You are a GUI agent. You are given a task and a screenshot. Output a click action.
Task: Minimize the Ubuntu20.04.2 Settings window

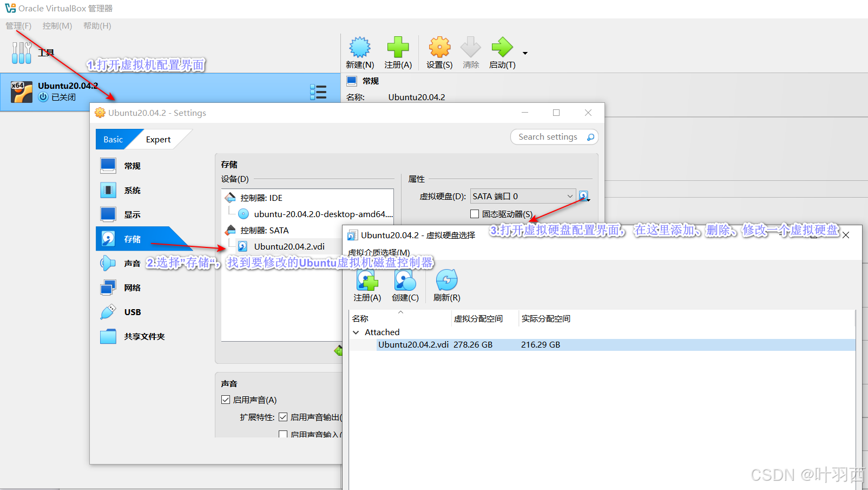click(525, 113)
